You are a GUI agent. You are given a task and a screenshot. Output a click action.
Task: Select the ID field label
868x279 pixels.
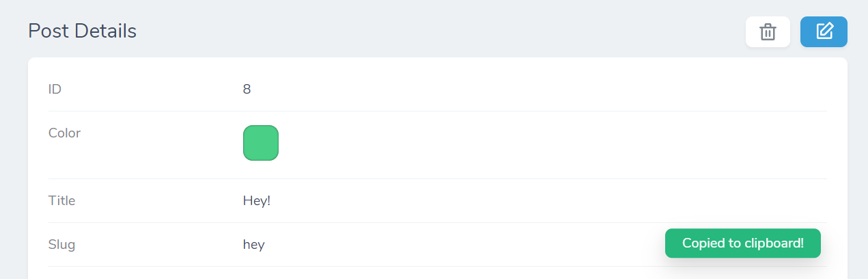(55, 89)
